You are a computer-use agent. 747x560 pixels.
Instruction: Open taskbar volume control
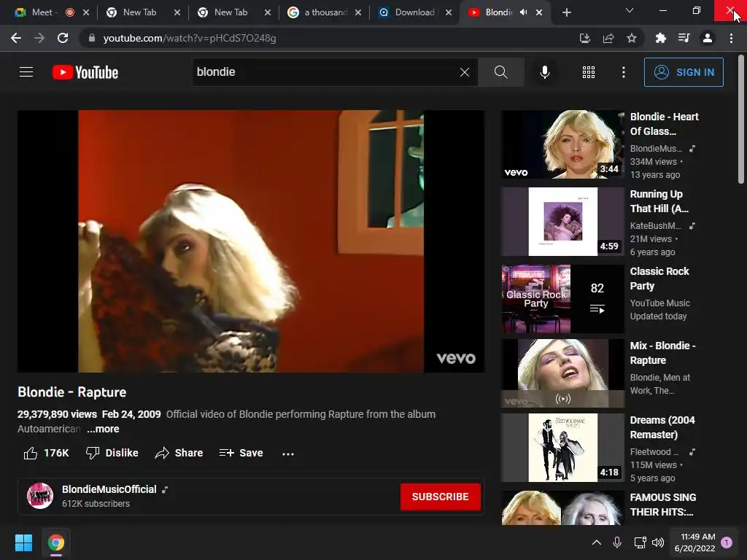coord(658,542)
